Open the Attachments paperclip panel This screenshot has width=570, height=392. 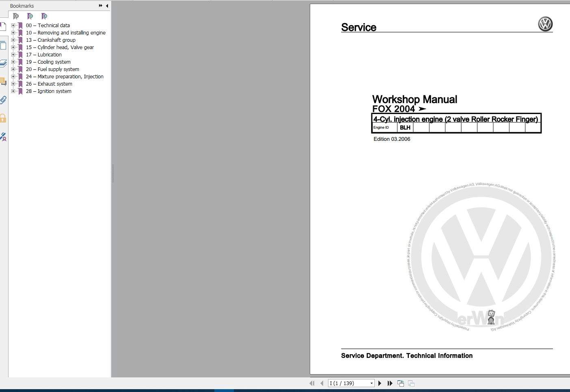click(x=3, y=100)
